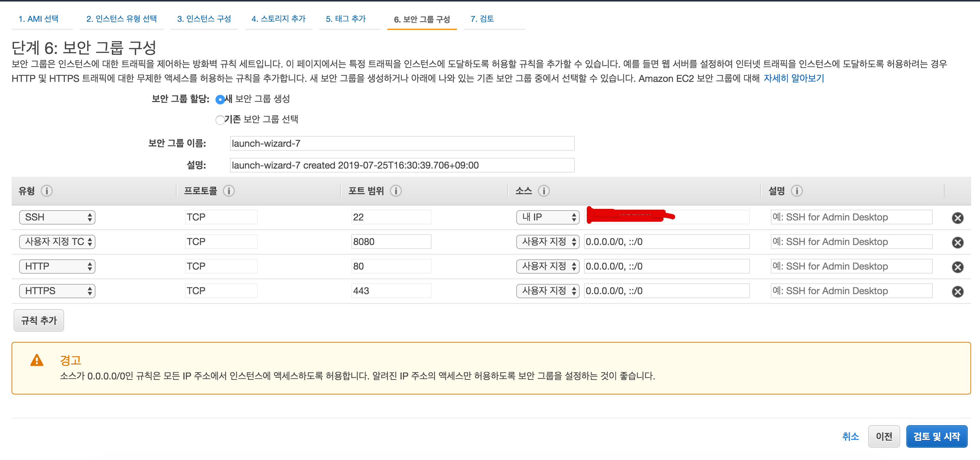This screenshot has height=460, width=980.
Task: Open the 내 IP source dropdown
Action: pos(547,217)
